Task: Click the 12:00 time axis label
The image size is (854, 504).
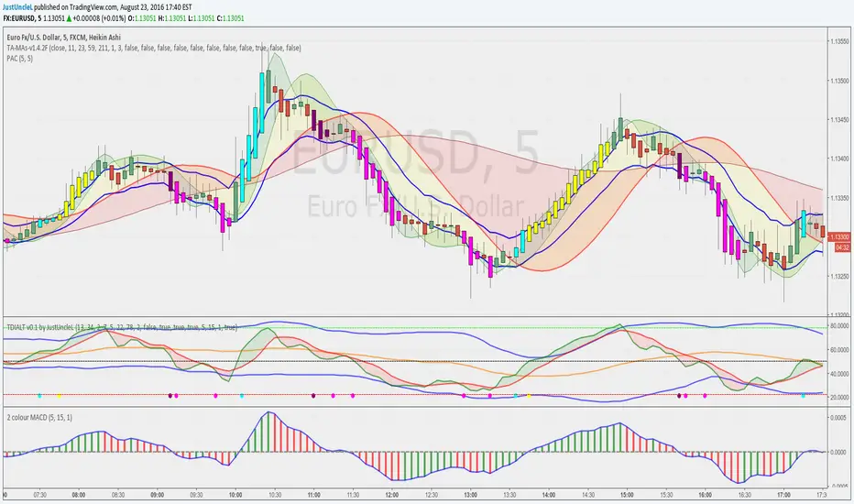Action: pos(392,495)
